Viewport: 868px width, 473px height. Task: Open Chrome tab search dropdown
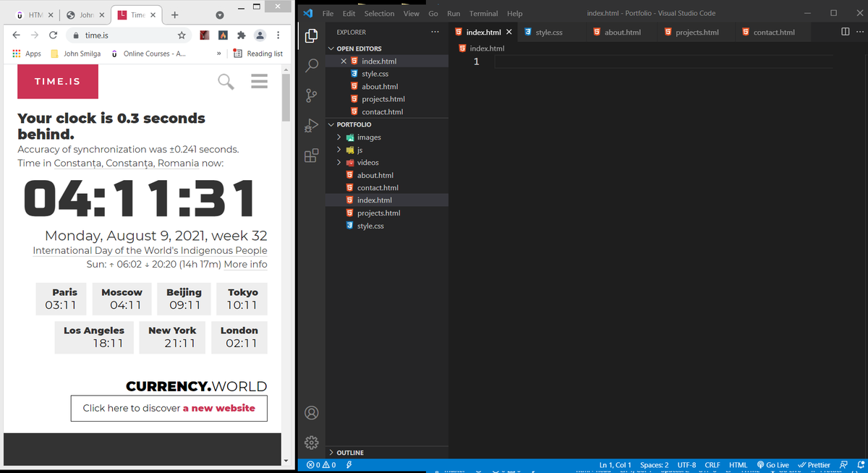point(219,15)
